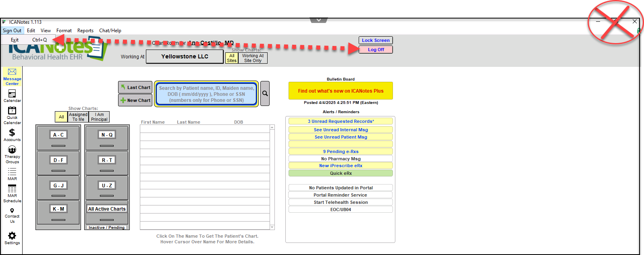Open Settings gear icon
The width and height of the screenshot is (644, 255).
pyautogui.click(x=12, y=236)
